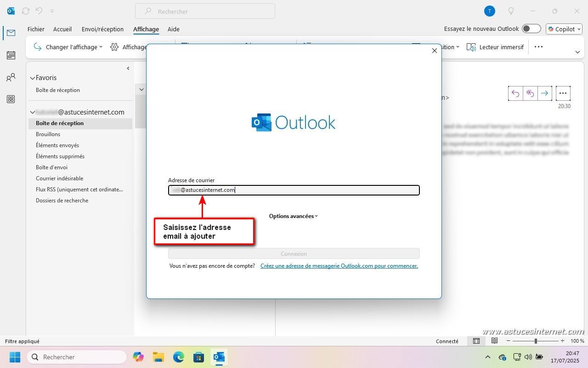Switch to the Envoi/réception tab
The image size is (588, 368).
click(x=102, y=29)
